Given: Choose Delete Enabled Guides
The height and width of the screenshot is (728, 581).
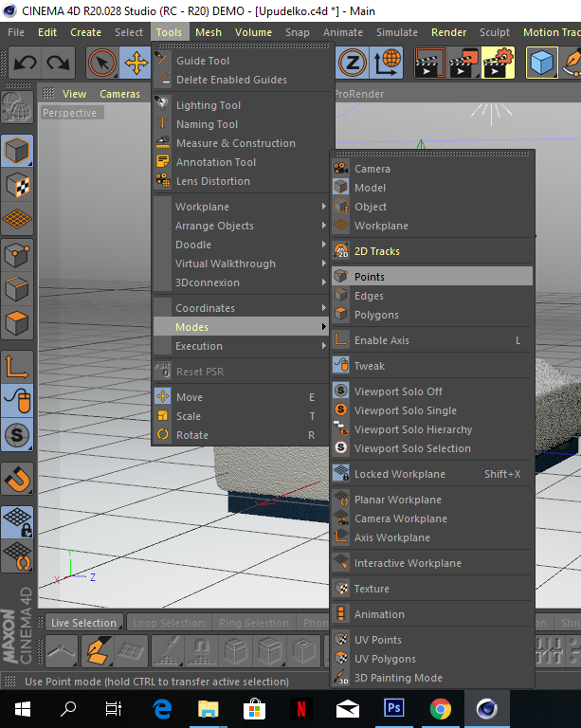Looking at the screenshot, I should 242,80.
